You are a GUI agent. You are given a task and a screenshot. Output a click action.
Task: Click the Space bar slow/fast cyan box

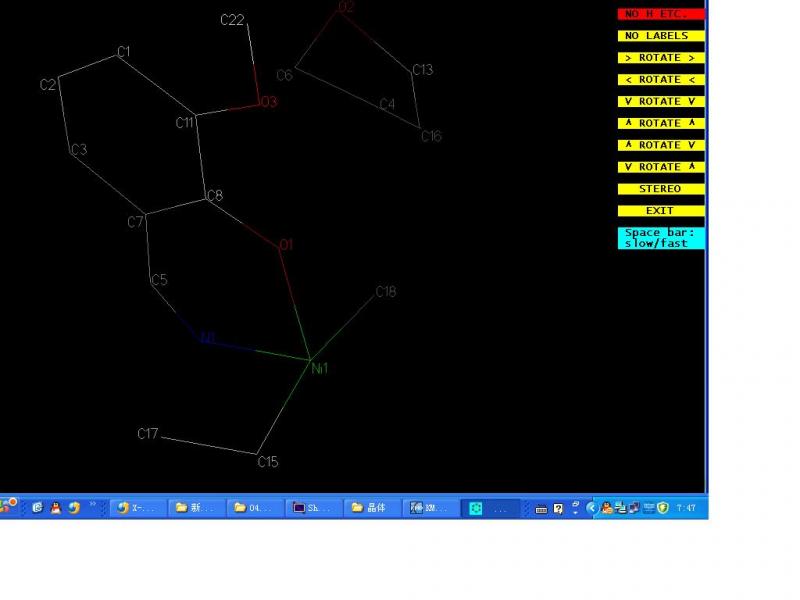pyautogui.click(x=661, y=238)
